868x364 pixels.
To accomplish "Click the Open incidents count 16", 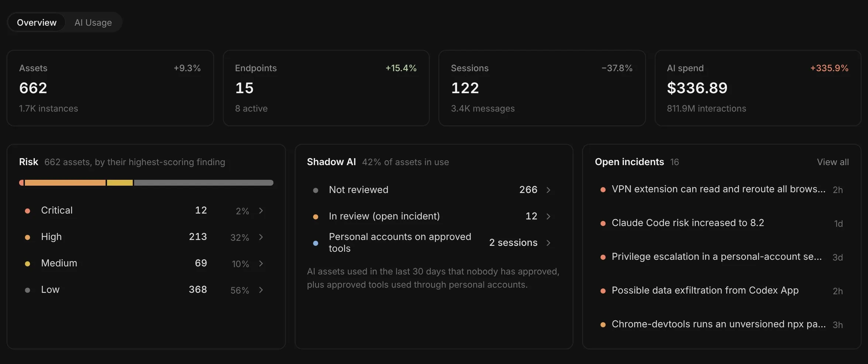I will 674,162.
